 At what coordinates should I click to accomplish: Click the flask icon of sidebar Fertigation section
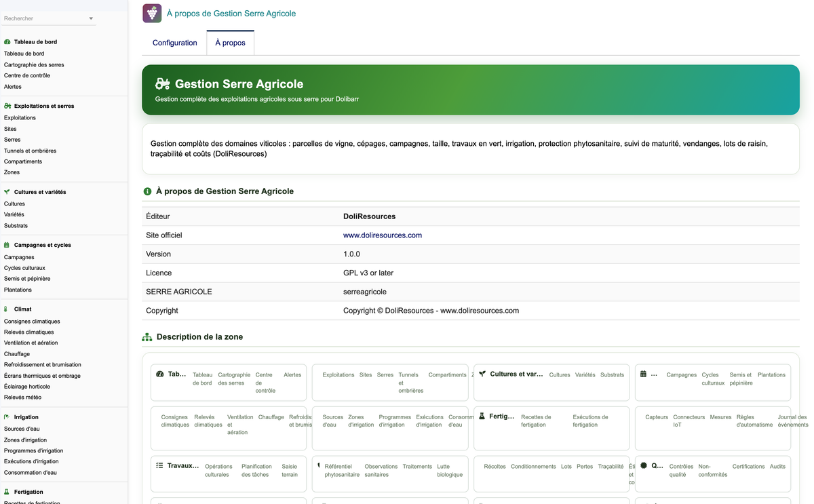point(7,492)
